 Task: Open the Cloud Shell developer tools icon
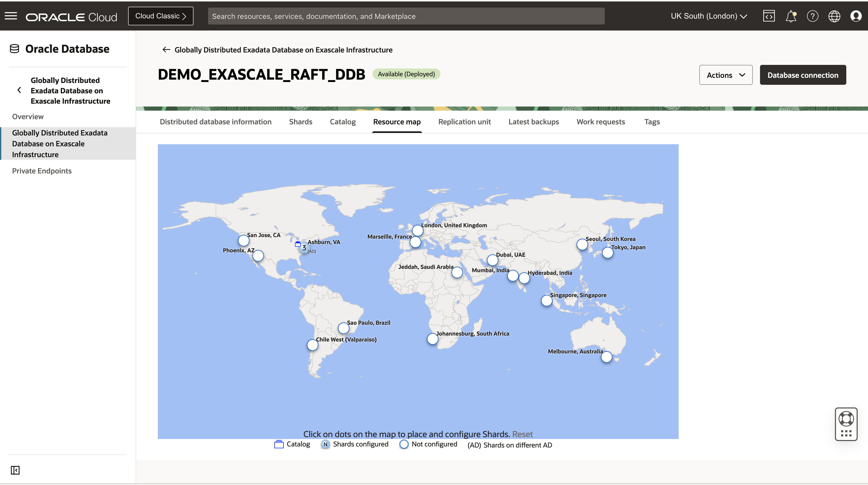(769, 16)
